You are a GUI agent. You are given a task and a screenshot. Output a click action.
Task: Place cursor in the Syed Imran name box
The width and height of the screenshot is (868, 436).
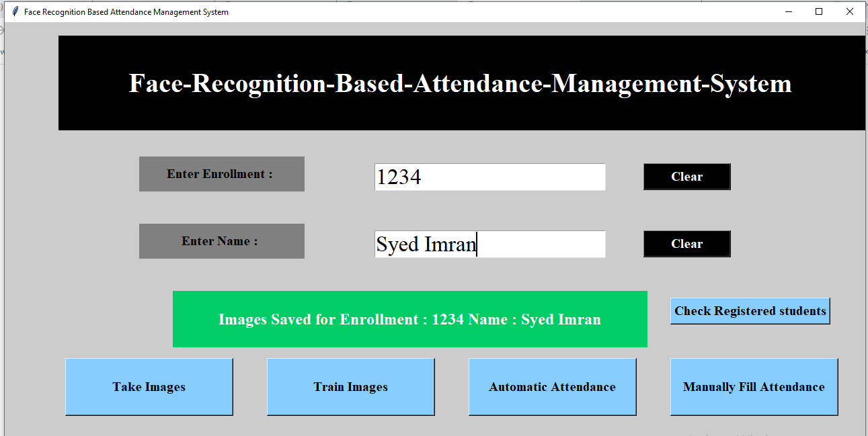[489, 244]
